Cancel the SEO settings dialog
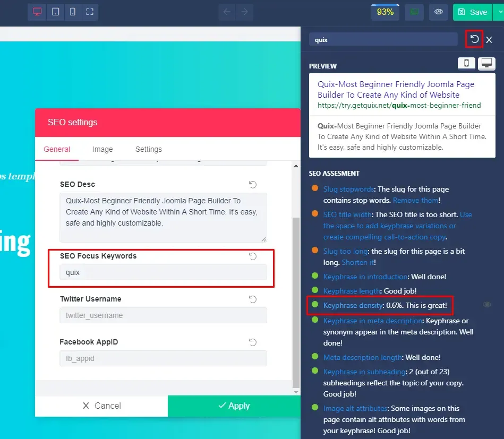The image size is (504, 439). (x=101, y=406)
